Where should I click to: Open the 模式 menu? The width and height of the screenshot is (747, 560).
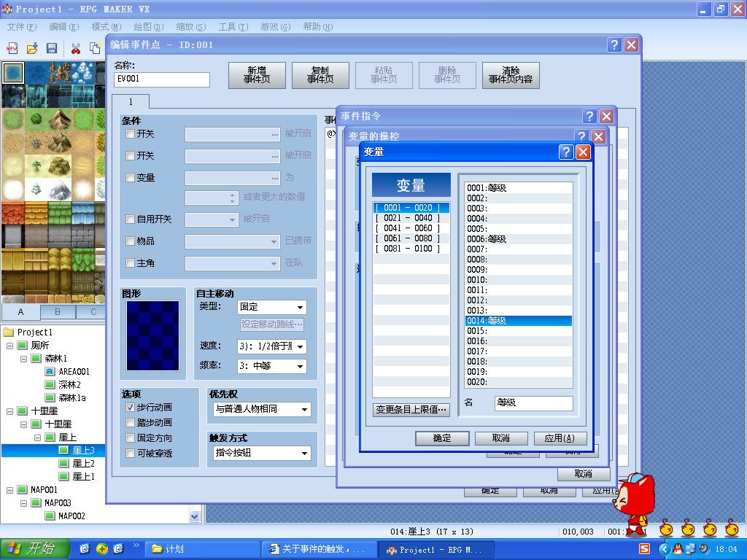point(107,27)
